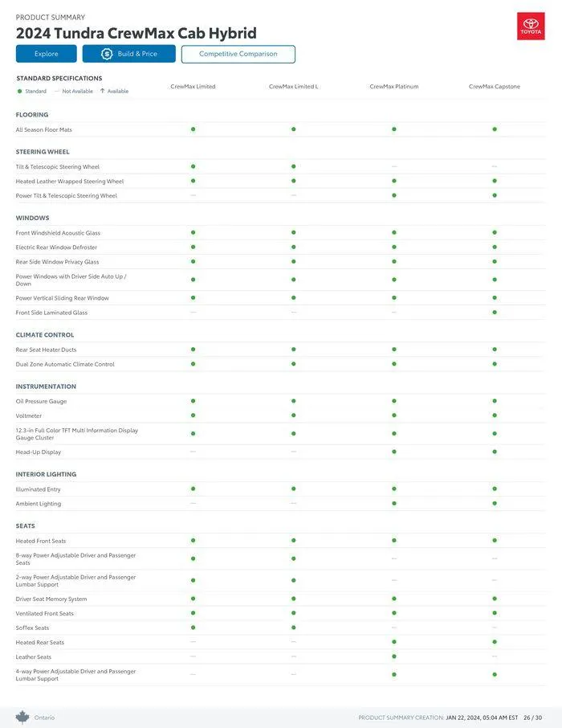Click the Toyota logo

pyautogui.click(x=531, y=27)
